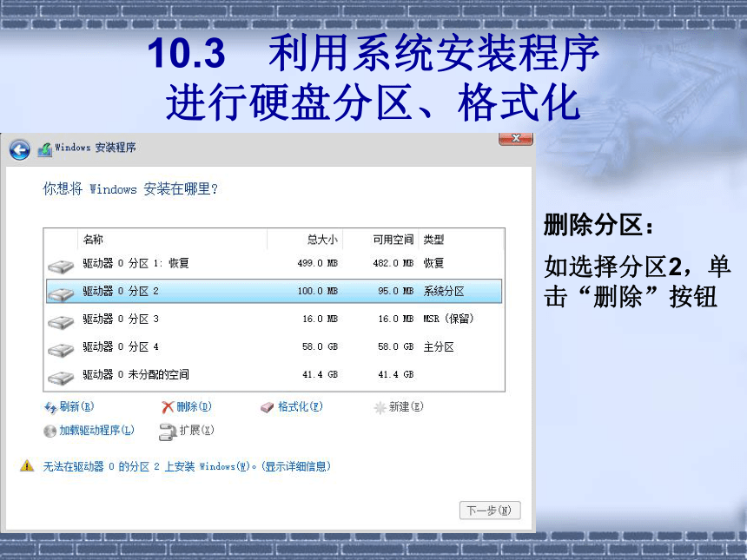Click the red X delete icon
This screenshot has width=747, height=560.
tap(168, 407)
